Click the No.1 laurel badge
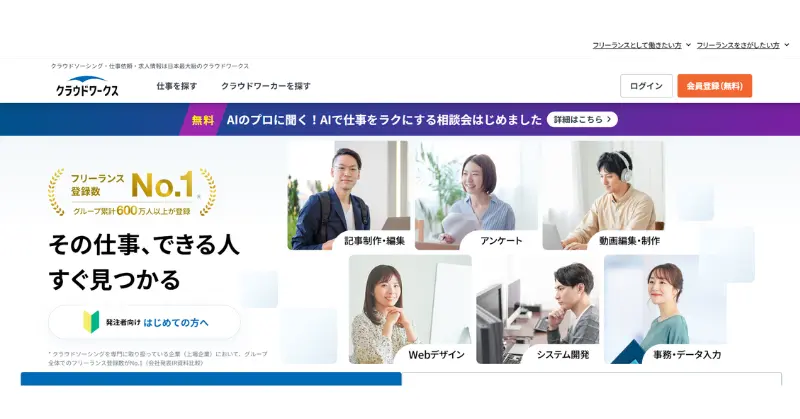 click(x=132, y=192)
